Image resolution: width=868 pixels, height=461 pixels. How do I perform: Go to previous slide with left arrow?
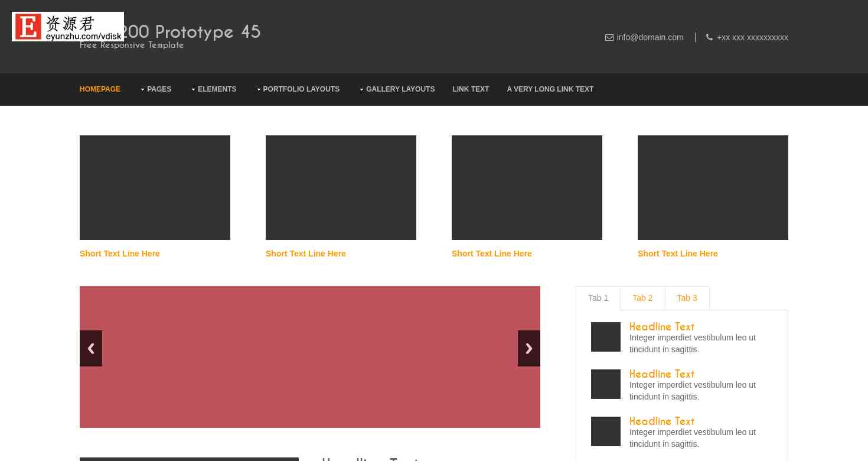91,348
